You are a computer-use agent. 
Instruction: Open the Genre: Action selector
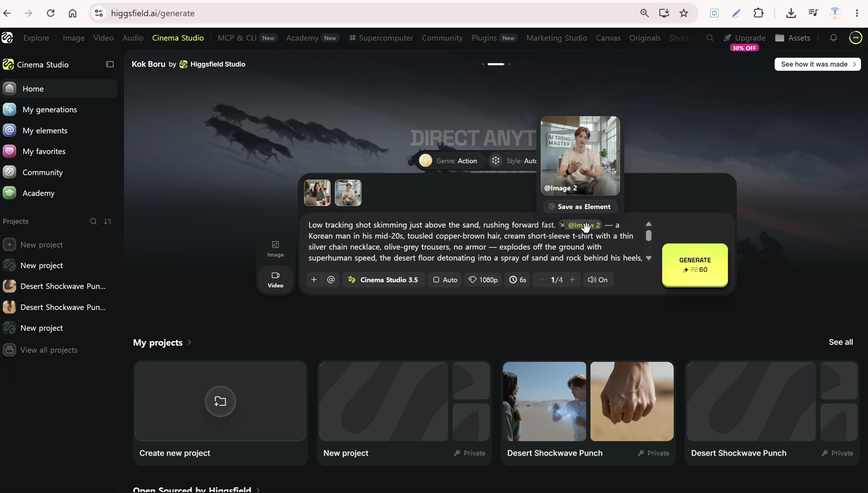(449, 161)
